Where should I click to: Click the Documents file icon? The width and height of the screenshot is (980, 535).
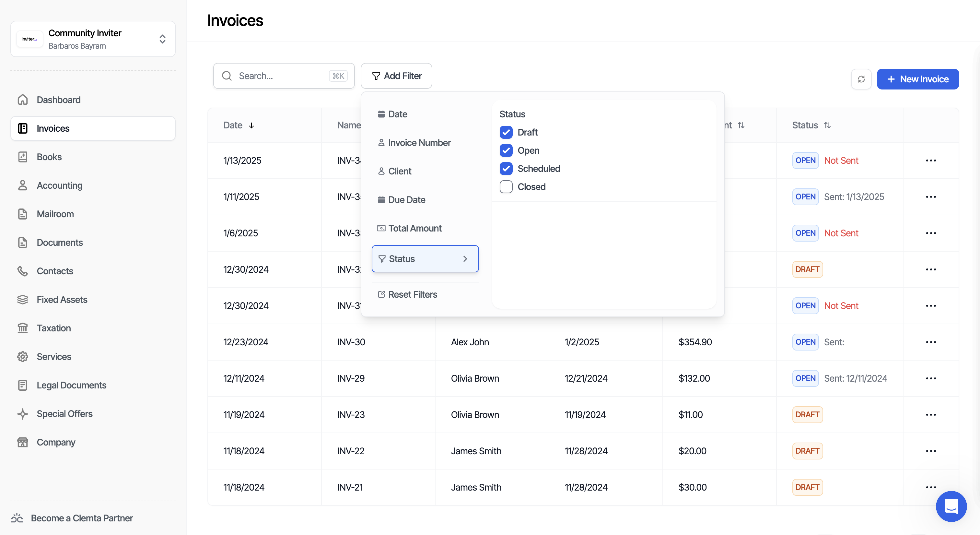(x=23, y=243)
